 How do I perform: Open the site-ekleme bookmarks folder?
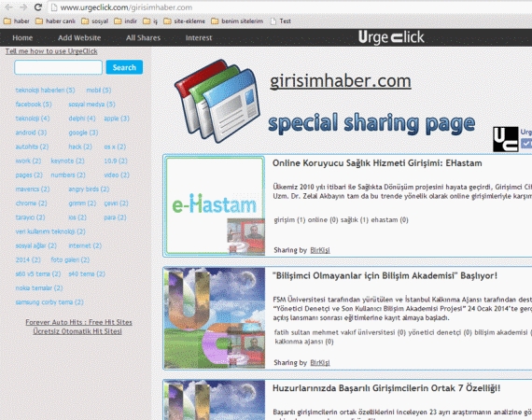point(184,21)
